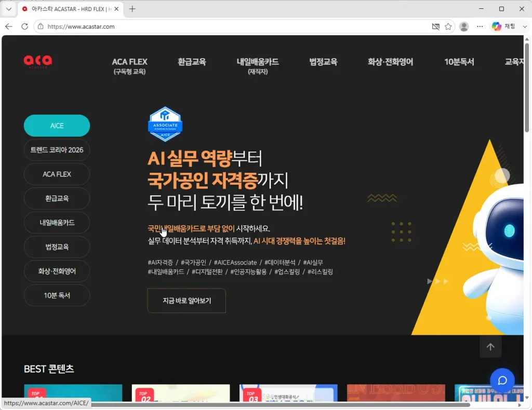
Task: Click the BEST 콘텐츠 heading
Action: coord(49,368)
